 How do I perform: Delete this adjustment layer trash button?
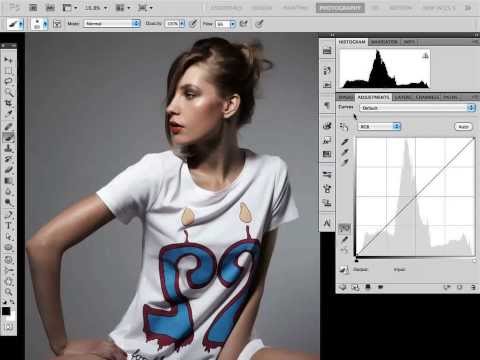(x=473, y=287)
